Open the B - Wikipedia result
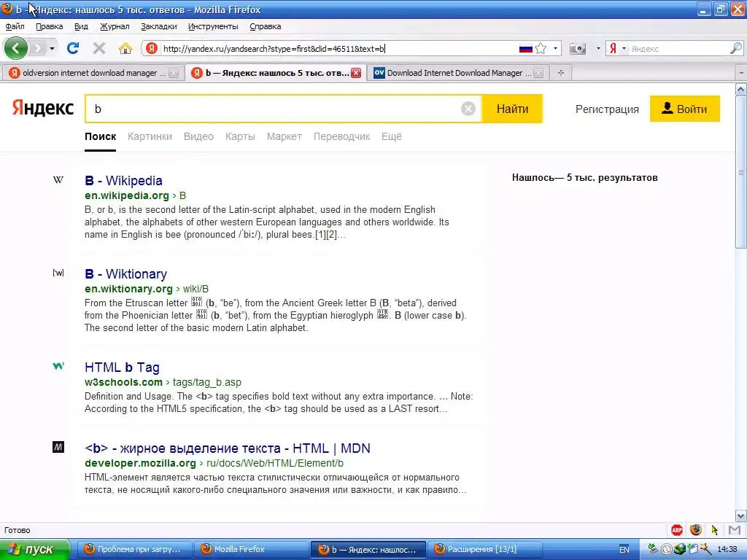The image size is (747, 560). 123,181
